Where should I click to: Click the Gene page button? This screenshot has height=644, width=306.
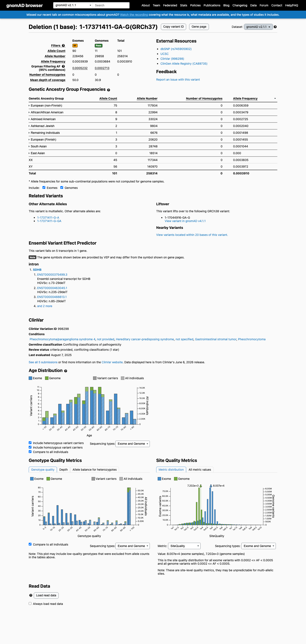pos(199,27)
